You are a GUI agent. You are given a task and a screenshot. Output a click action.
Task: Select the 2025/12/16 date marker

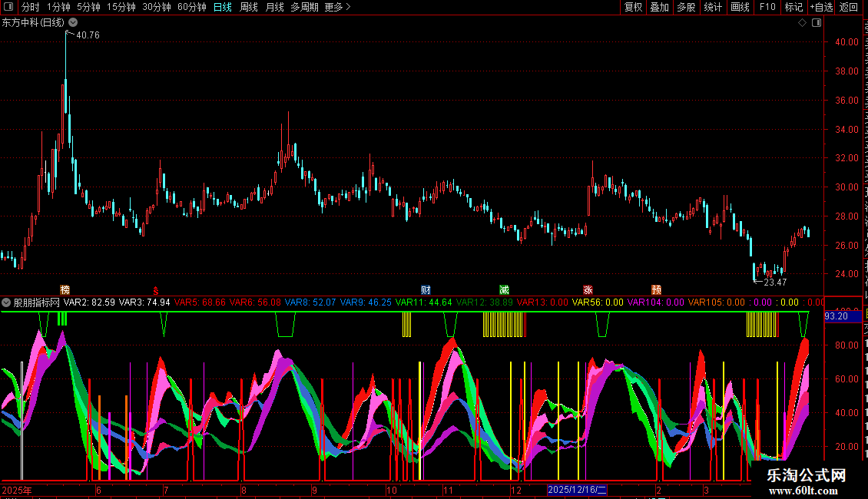577,490
